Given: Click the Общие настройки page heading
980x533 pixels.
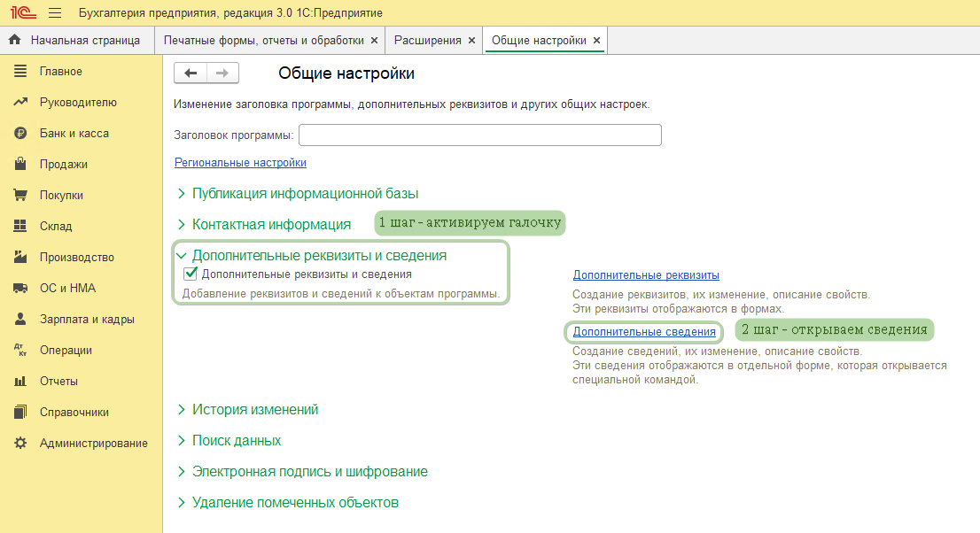Looking at the screenshot, I should click(x=346, y=73).
